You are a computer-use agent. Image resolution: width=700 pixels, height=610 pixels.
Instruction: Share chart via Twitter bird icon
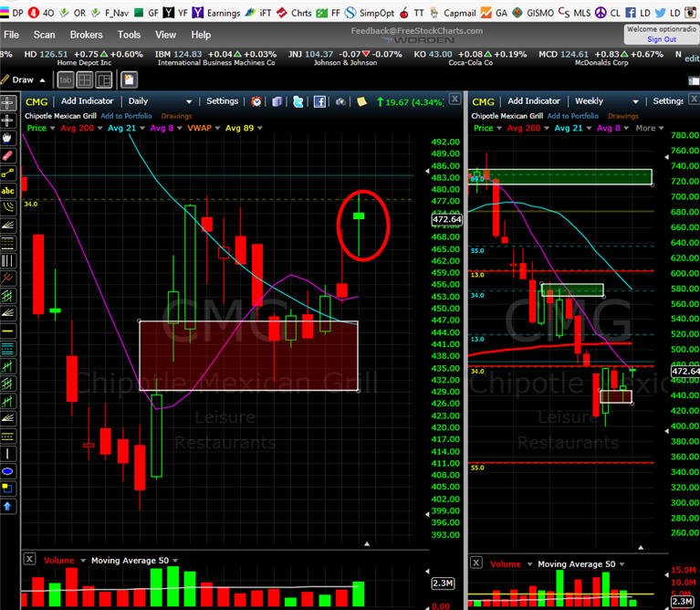click(298, 101)
